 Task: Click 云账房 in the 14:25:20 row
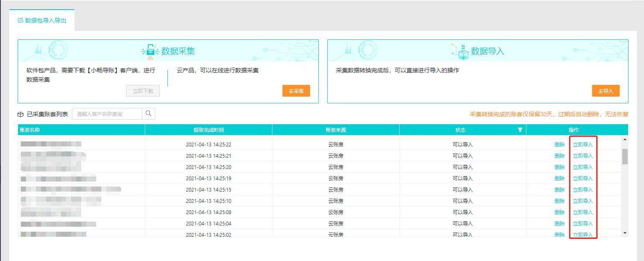click(336, 167)
